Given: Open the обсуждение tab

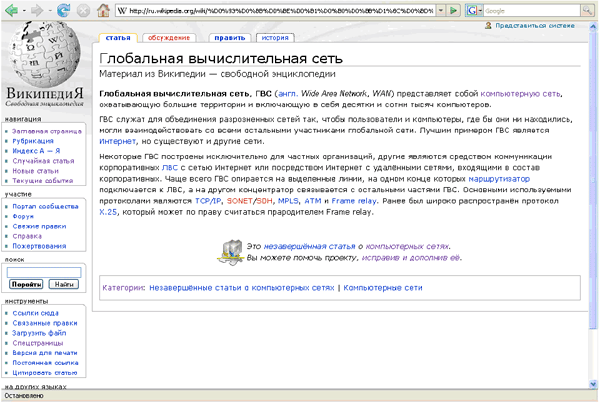Looking at the screenshot, I should (169, 38).
